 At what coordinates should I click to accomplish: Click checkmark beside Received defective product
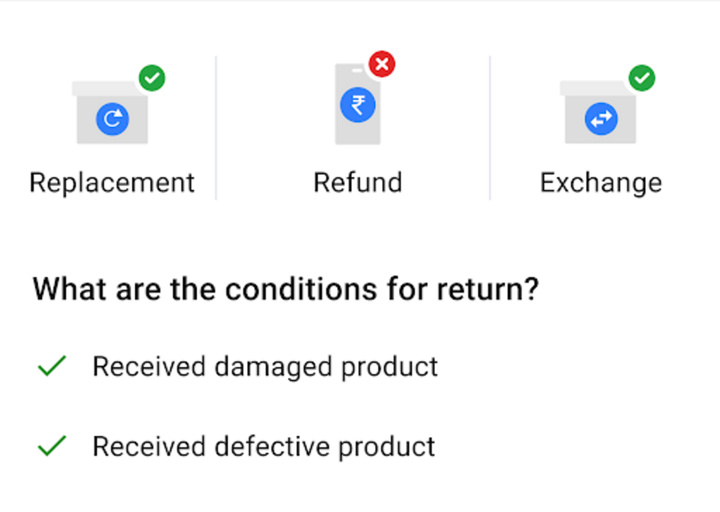click(51, 445)
